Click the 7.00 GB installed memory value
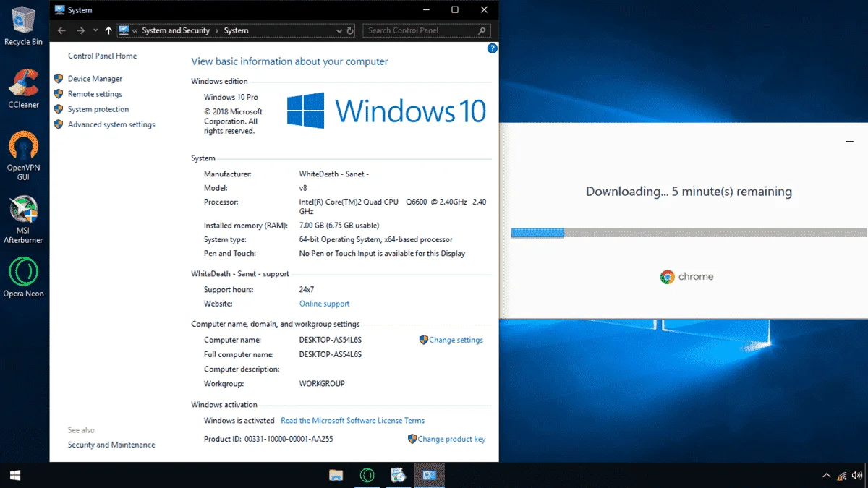Viewport: 868px width, 488px height. click(339, 226)
